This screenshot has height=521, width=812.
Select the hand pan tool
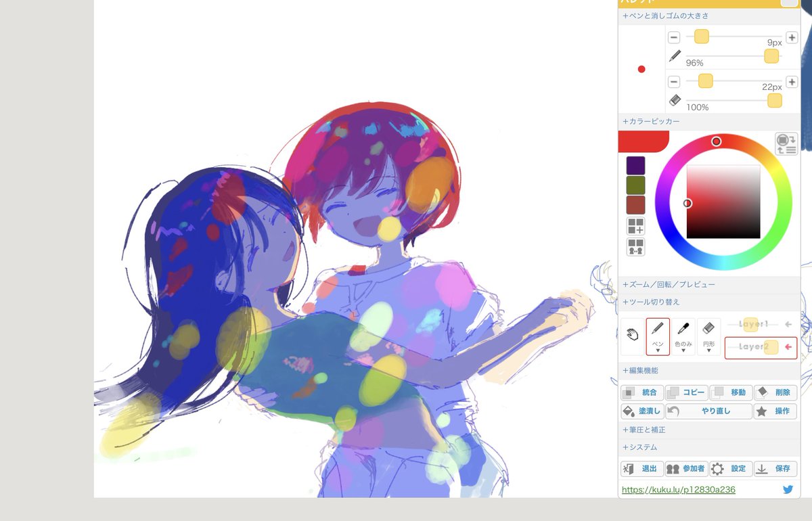tap(633, 336)
